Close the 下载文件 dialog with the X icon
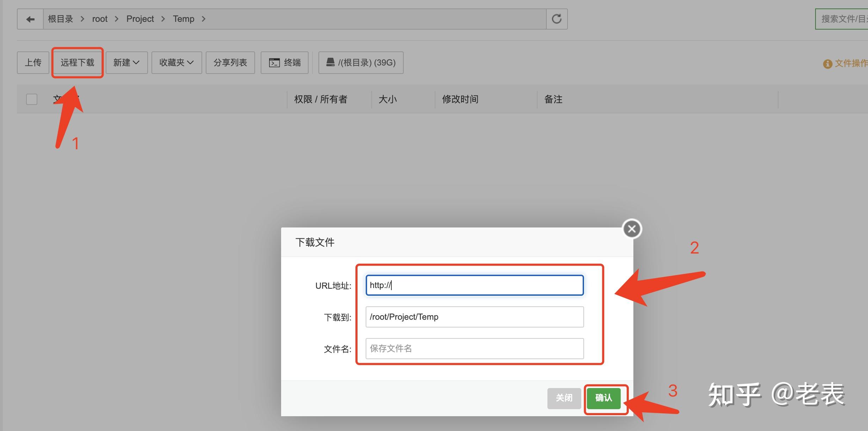The image size is (868, 431). tap(632, 229)
